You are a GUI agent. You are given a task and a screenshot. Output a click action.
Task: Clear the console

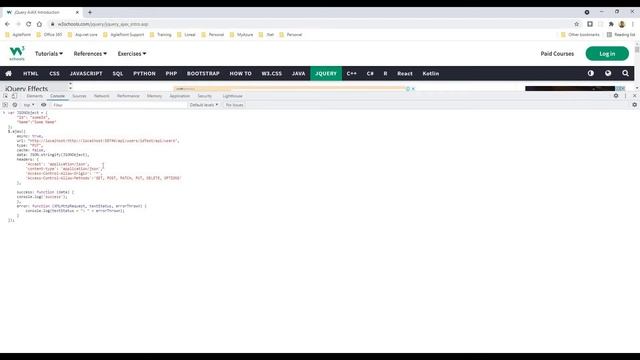(15, 105)
